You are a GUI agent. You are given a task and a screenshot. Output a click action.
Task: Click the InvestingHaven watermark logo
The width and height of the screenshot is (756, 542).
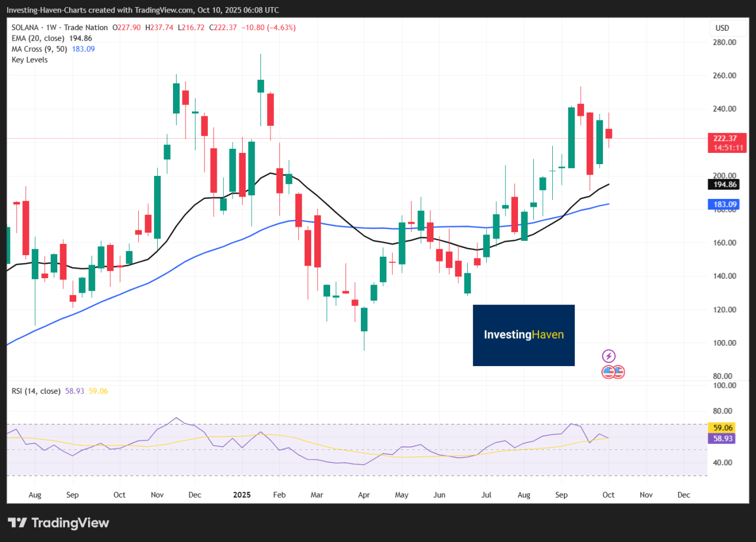pos(523,335)
